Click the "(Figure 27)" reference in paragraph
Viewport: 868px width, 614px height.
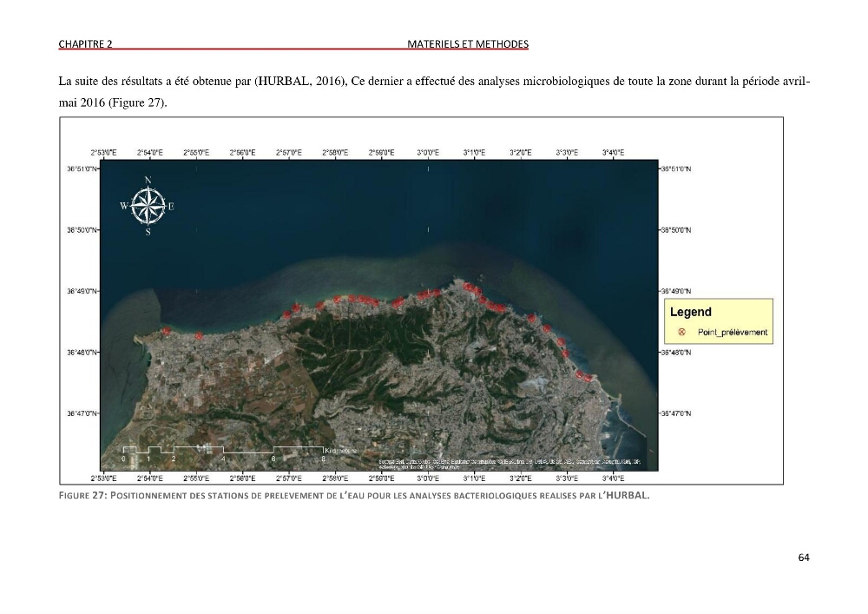coord(137,103)
